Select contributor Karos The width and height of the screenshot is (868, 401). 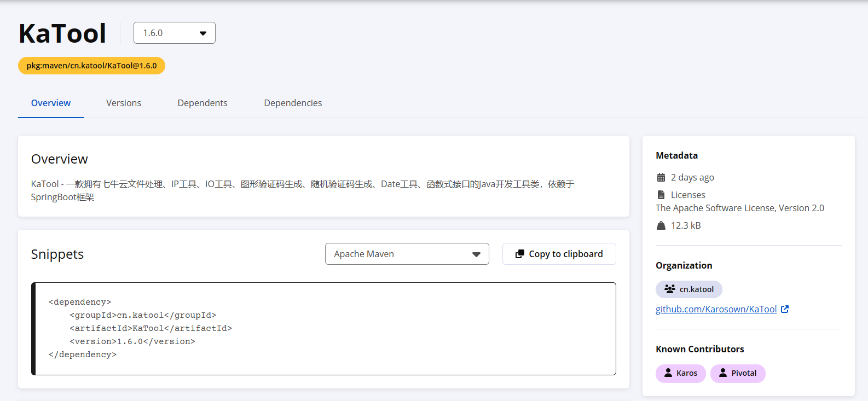(681, 374)
